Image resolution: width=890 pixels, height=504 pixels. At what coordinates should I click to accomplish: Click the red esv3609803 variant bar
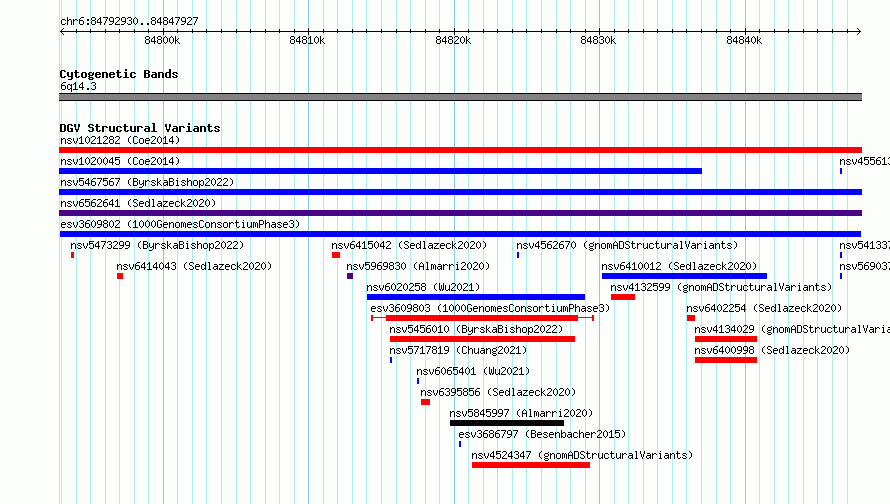point(482,318)
